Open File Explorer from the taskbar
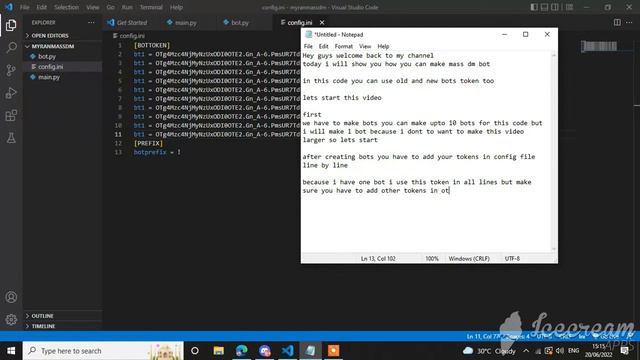The height and width of the screenshot is (360, 640). (x=219, y=351)
